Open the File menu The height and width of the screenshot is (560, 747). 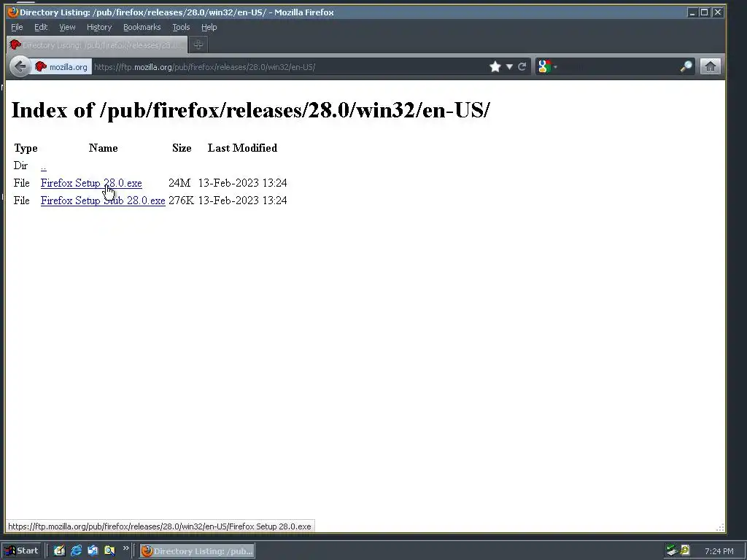tap(17, 27)
